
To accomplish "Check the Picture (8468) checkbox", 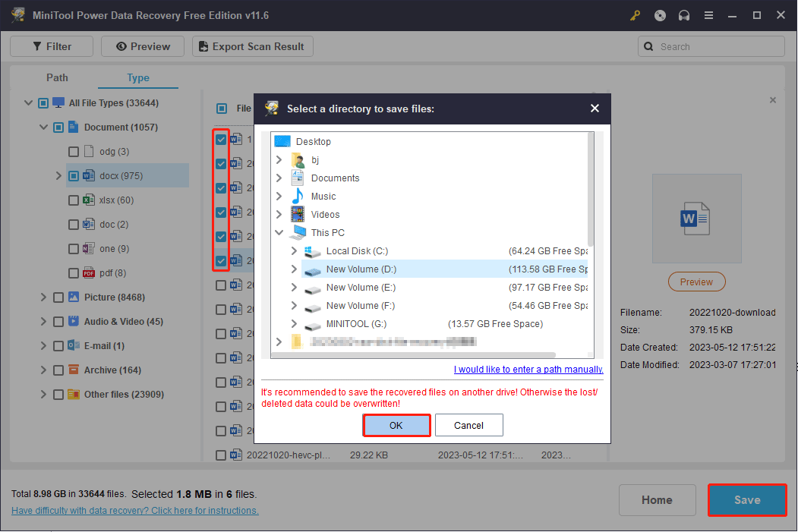I will click(x=58, y=297).
